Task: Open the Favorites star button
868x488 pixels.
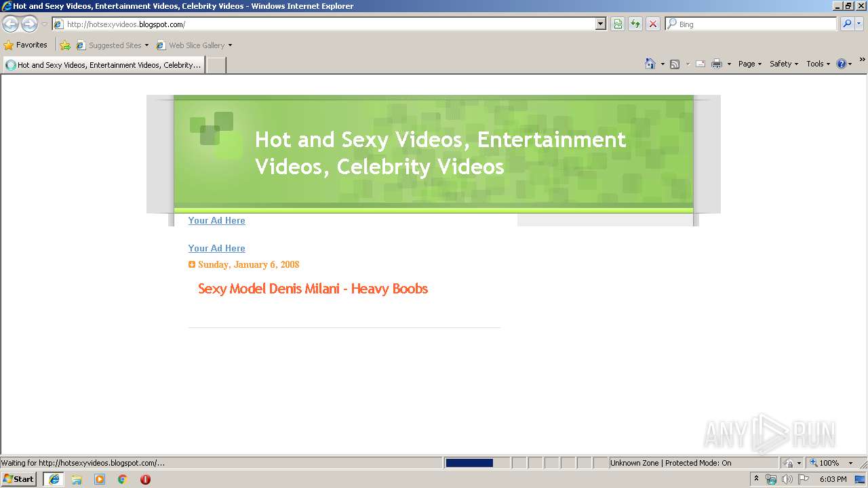Action: 26,45
